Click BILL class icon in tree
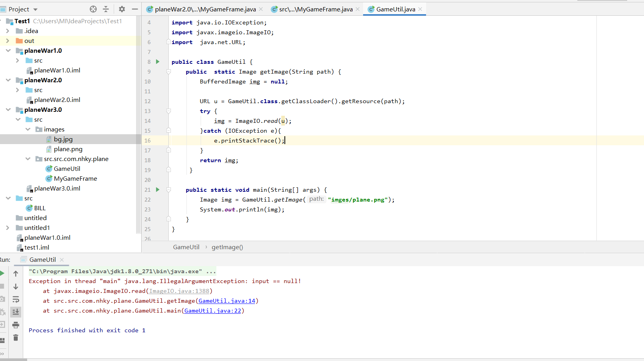The height and width of the screenshot is (361, 644). coord(29,208)
